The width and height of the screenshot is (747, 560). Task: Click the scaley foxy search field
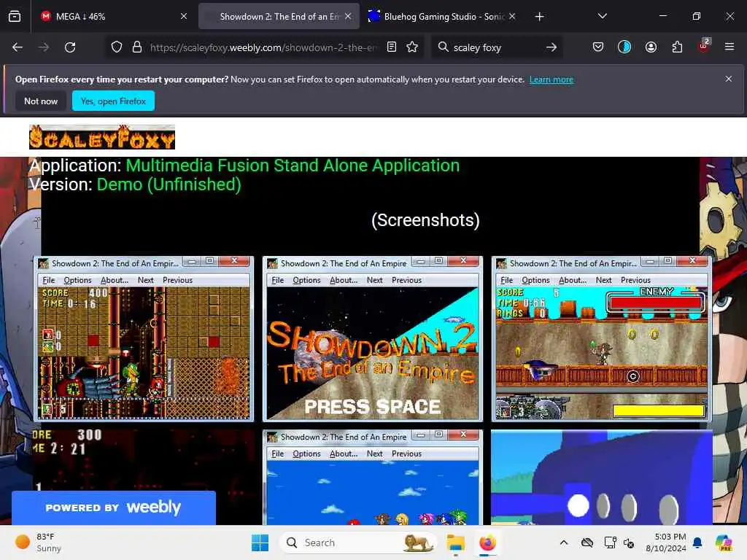point(495,47)
